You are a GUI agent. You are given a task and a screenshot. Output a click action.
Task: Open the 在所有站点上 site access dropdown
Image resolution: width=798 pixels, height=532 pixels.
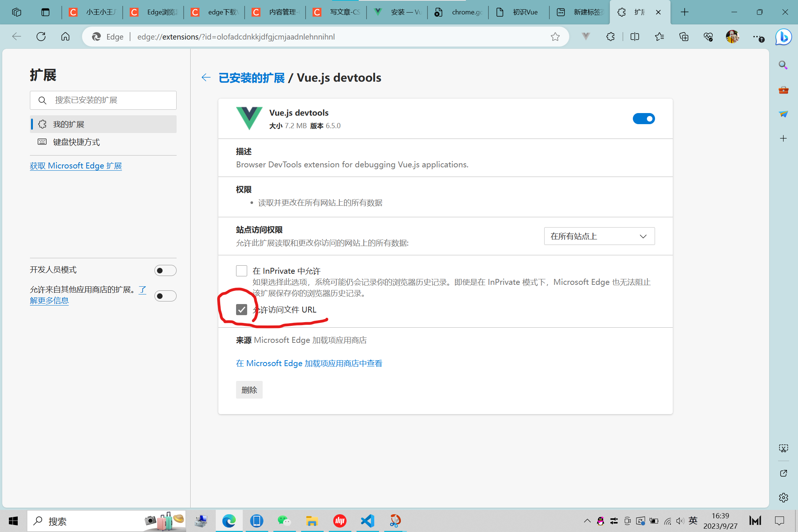tap(599, 236)
